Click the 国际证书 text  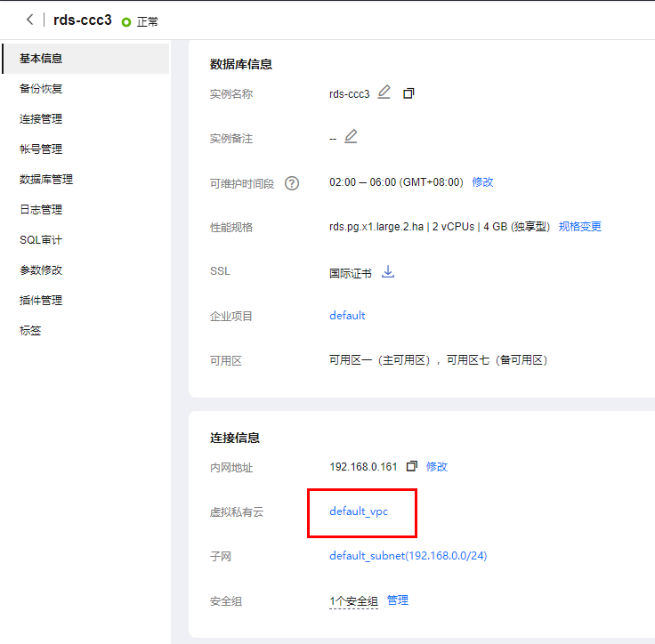point(351,274)
